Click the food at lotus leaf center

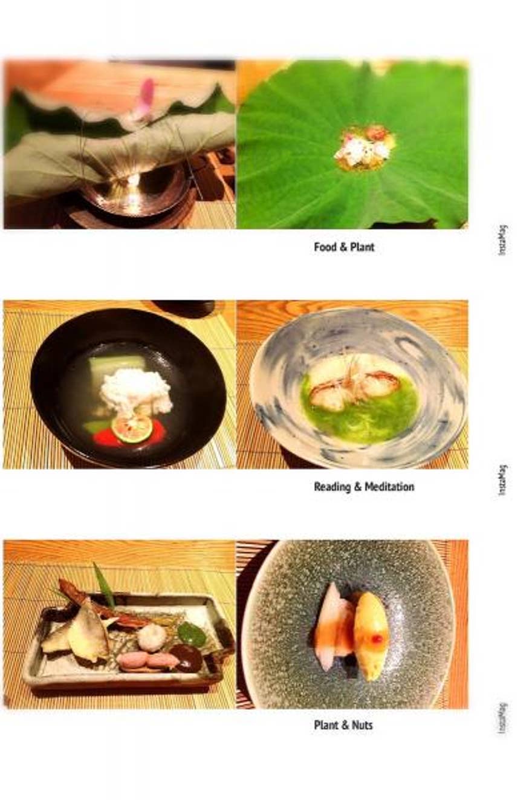click(365, 147)
